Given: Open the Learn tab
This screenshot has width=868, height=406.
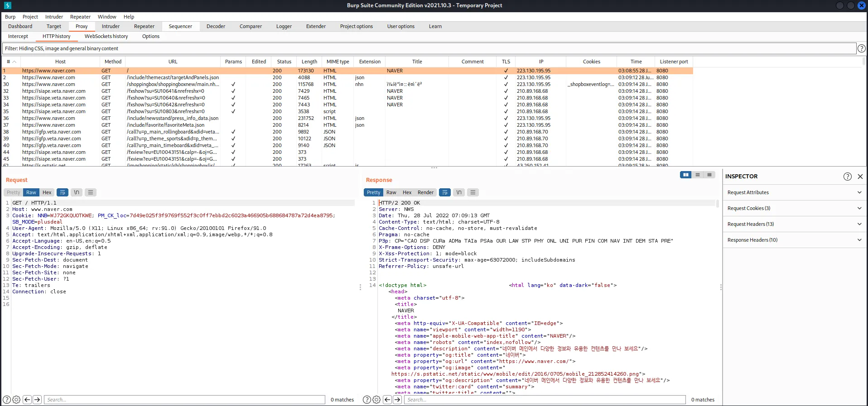Looking at the screenshot, I should pyautogui.click(x=435, y=26).
